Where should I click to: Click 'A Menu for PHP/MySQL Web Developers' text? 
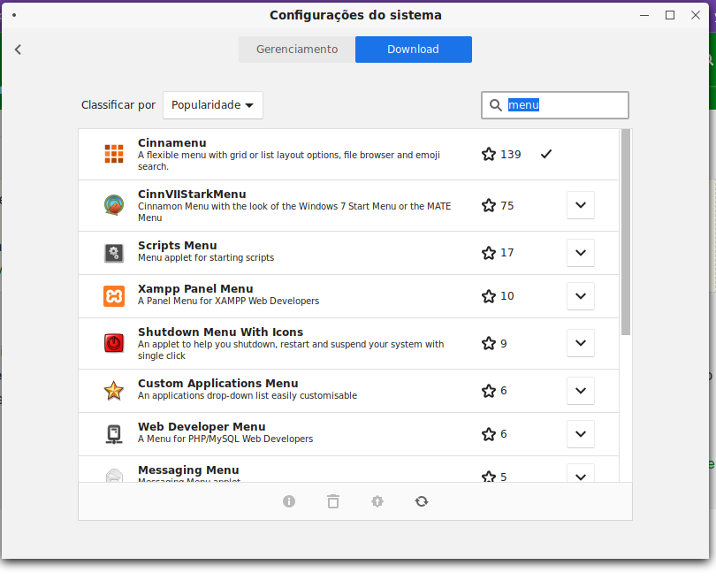tap(225, 439)
